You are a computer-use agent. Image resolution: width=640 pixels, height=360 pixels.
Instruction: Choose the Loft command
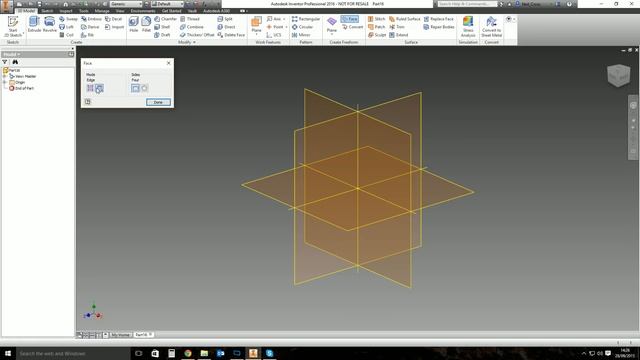67,27
